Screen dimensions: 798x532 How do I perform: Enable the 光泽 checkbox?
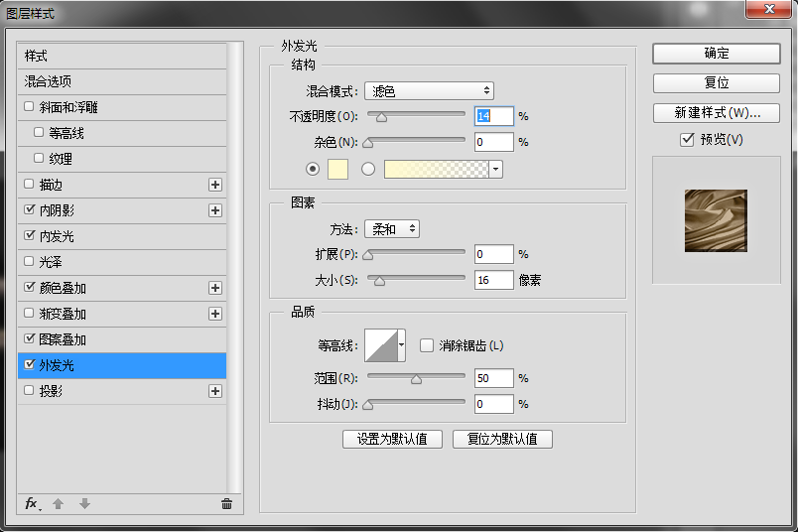tap(29, 261)
